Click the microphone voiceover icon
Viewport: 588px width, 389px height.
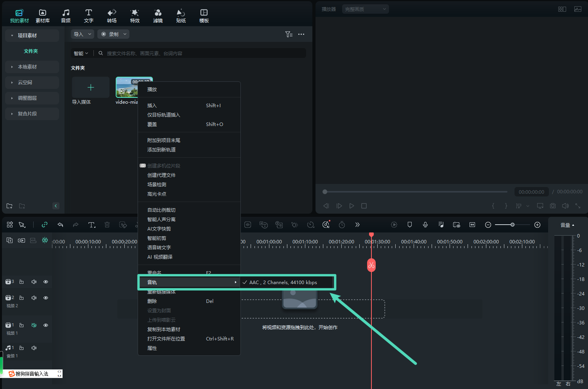point(425,225)
